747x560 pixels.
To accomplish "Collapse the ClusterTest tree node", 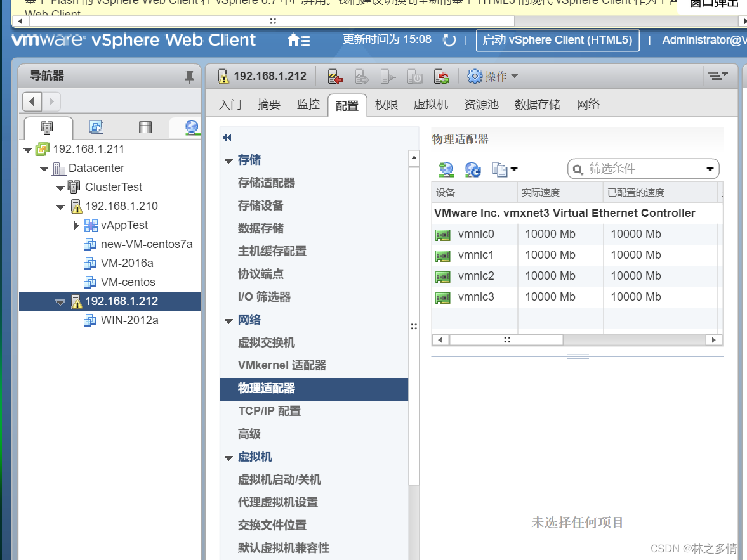I will click(60, 188).
